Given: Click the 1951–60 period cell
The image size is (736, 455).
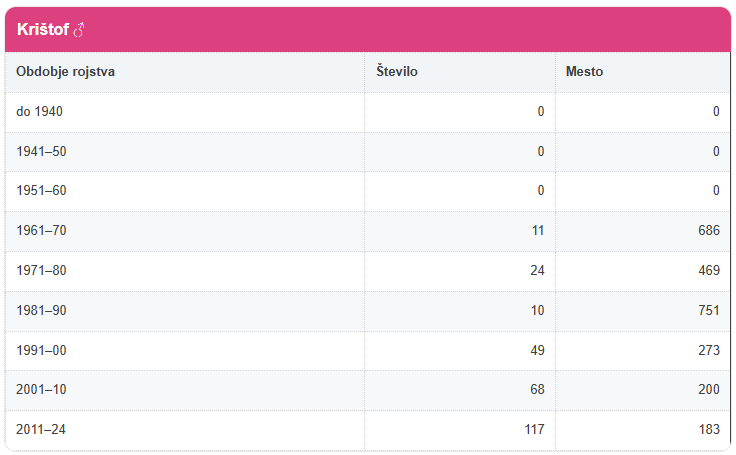Looking at the screenshot, I should (x=40, y=191).
